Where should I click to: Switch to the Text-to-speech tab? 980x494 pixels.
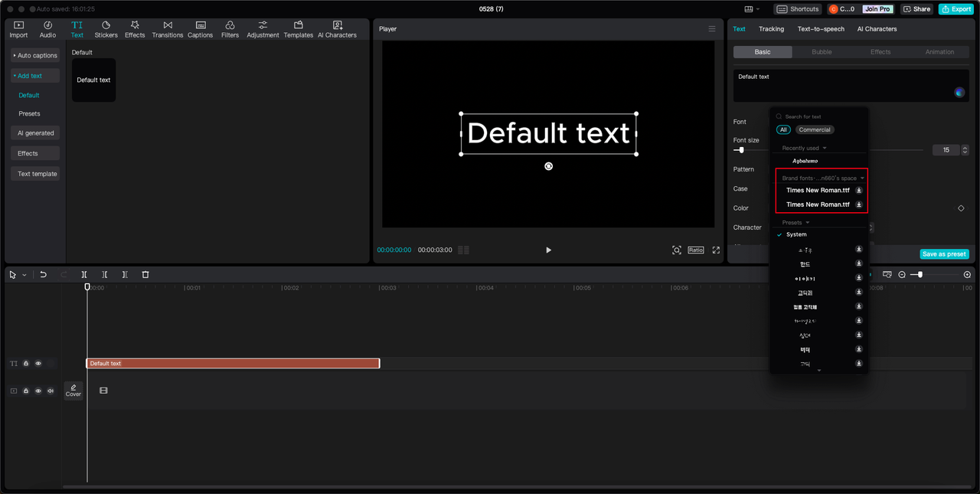tap(821, 29)
